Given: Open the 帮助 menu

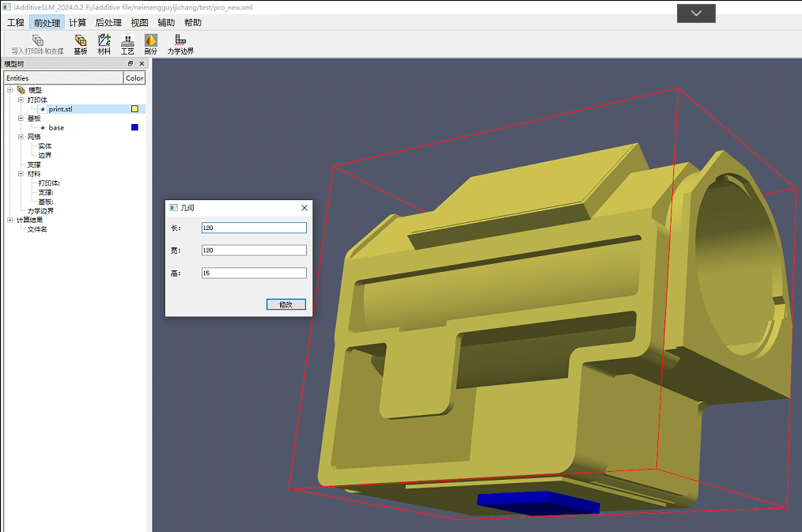Looking at the screenshot, I should [193, 22].
